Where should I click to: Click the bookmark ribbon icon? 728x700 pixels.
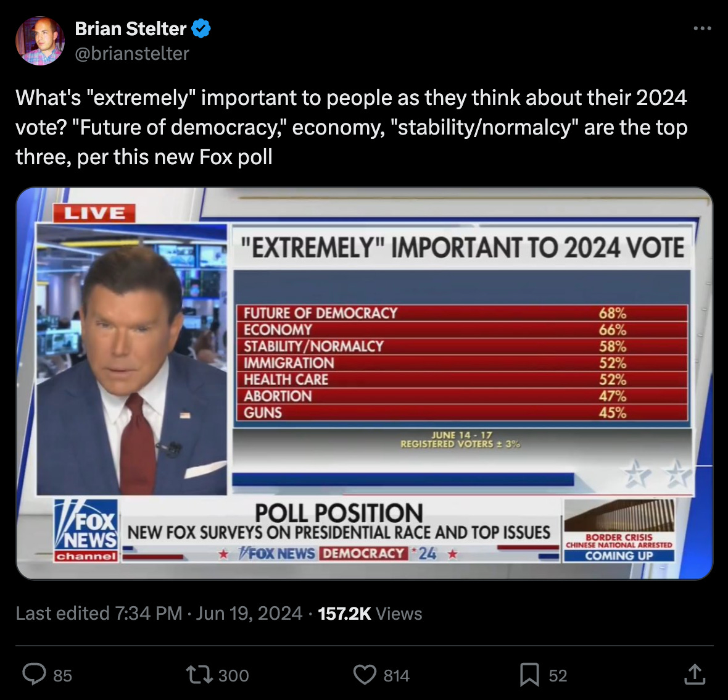[x=531, y=675]
